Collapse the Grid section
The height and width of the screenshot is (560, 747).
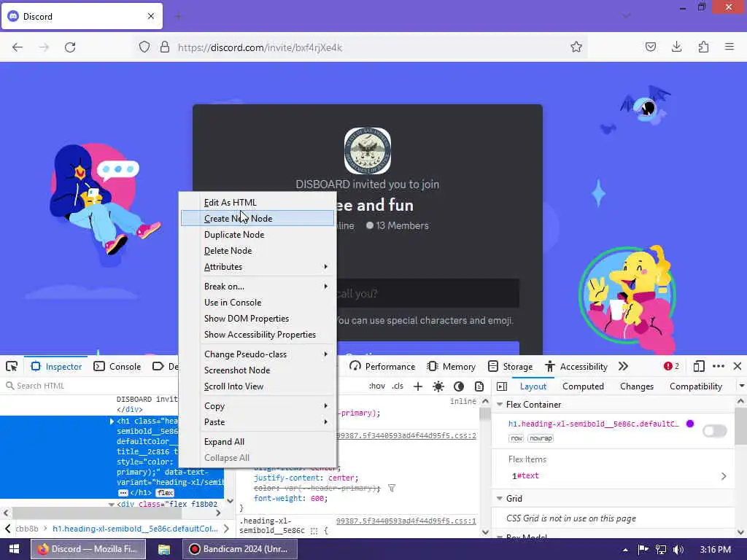[x=500, y=499]
